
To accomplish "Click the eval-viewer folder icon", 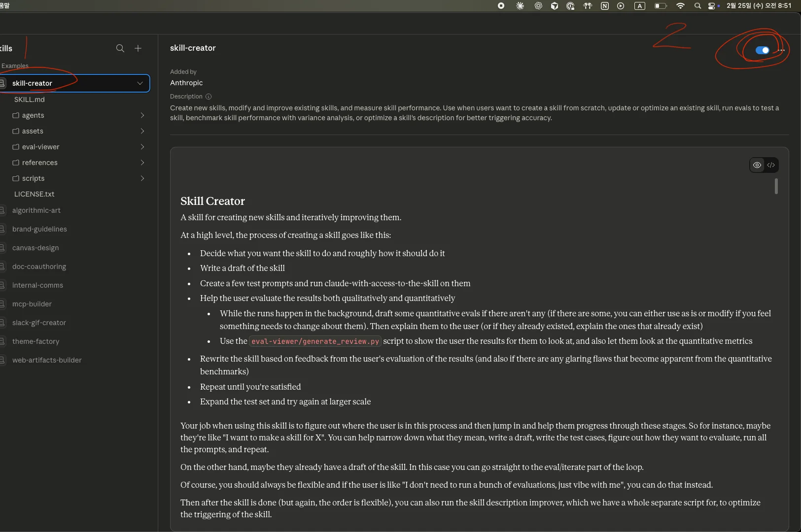I will coord(16,147).
